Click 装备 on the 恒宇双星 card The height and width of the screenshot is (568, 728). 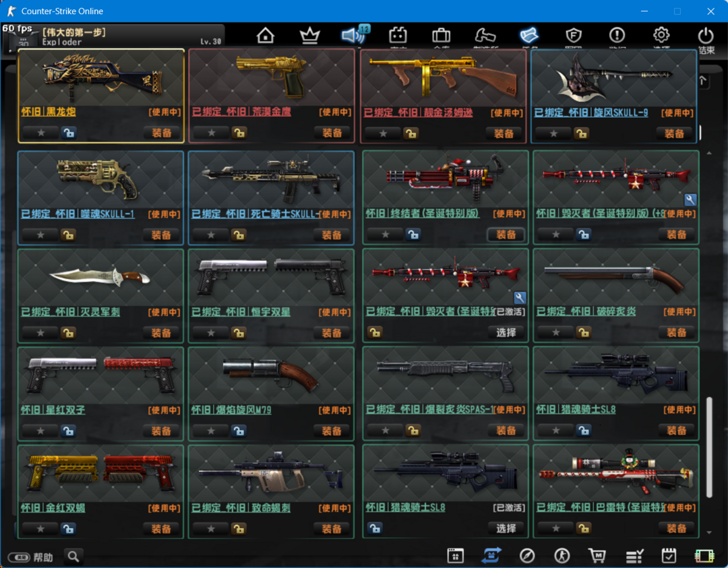332,333
